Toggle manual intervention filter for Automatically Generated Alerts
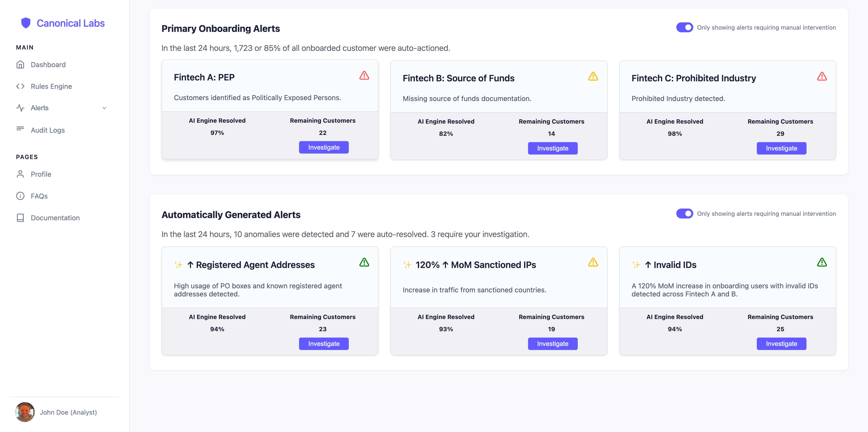Image resolution: width=868 pixels, height=432 pixels. coord(684,214)
